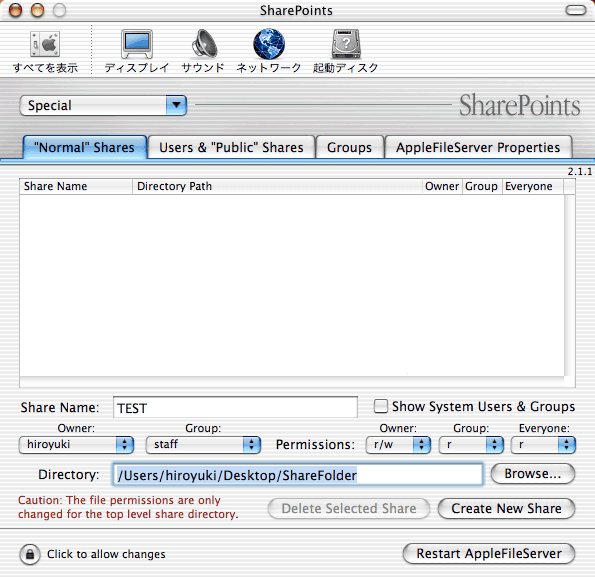The image size is (595, 577).
Task: Select the "Normal" Shares tab
Action: click(85, 147)
